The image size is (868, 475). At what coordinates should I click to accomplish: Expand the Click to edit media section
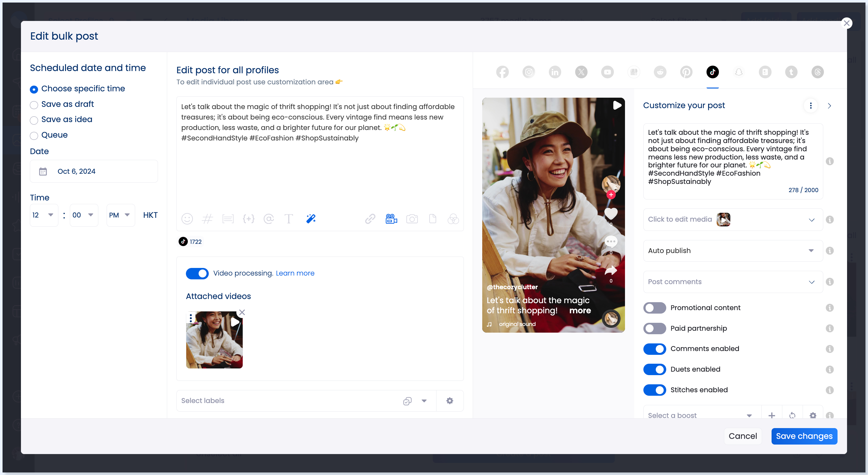733,219
